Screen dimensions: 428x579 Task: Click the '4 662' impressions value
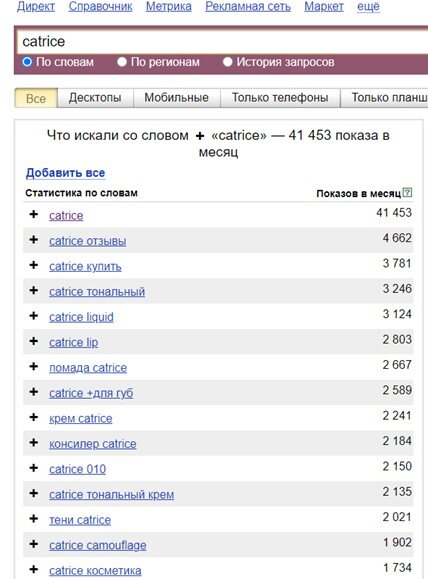point(397,238)
